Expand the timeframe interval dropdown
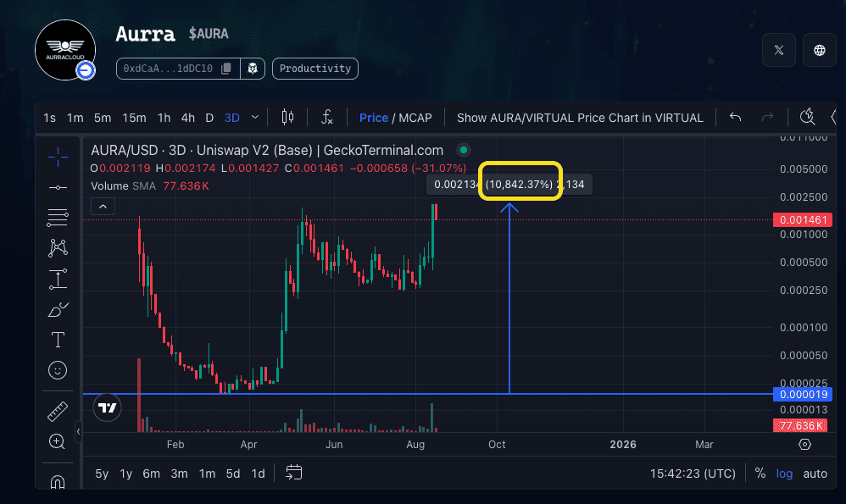This screenshot has width=846, height=504. click(256, 118)
